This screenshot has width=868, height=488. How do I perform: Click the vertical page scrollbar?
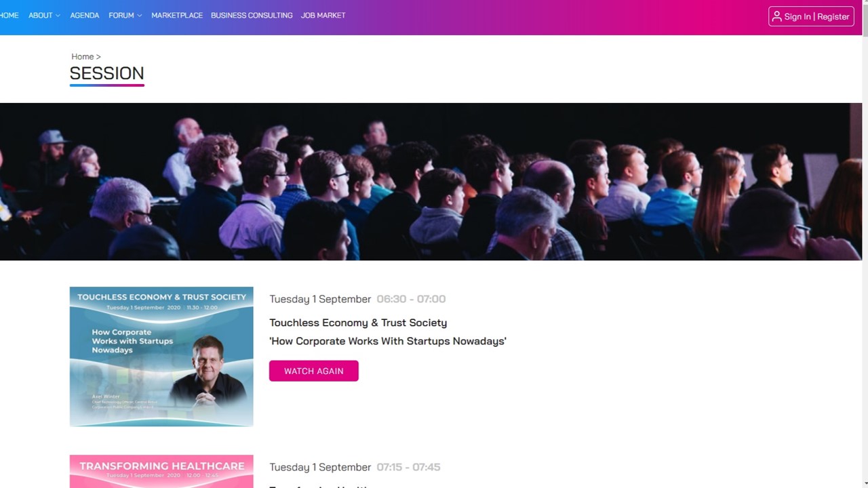[865, 244]
